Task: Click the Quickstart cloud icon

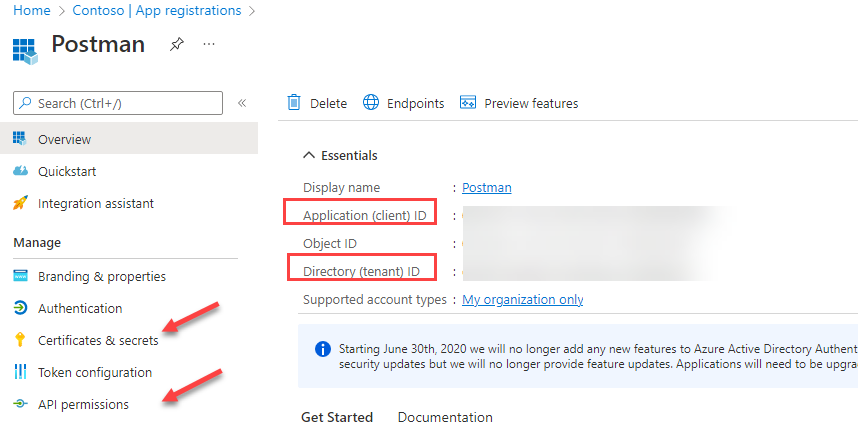Action: point(20,171)
